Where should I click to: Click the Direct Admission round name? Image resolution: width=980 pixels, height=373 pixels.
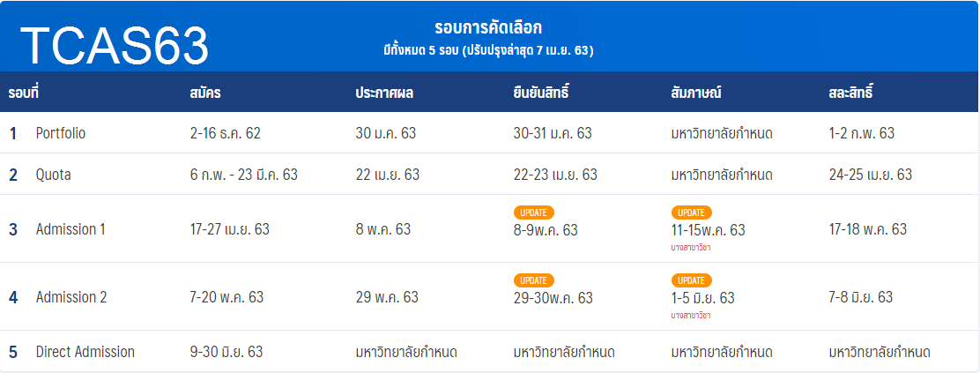pos(85,352)
